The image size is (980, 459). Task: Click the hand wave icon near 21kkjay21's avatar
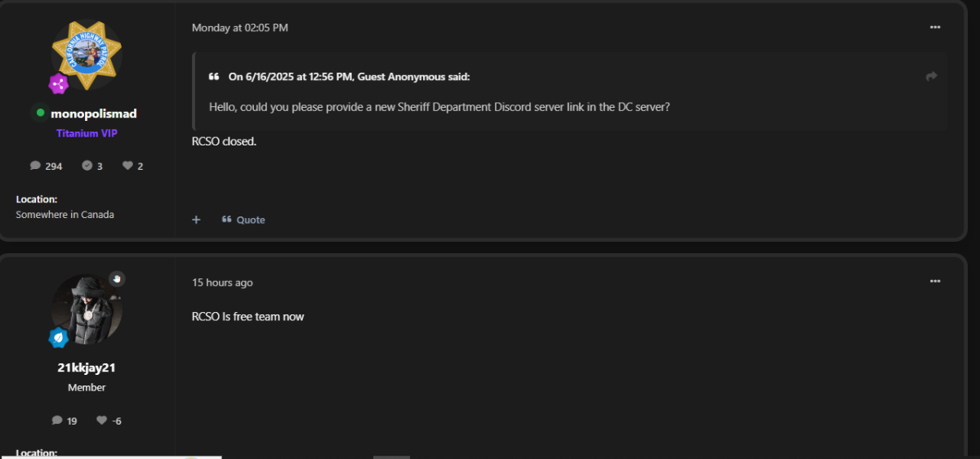click(117, 279)
